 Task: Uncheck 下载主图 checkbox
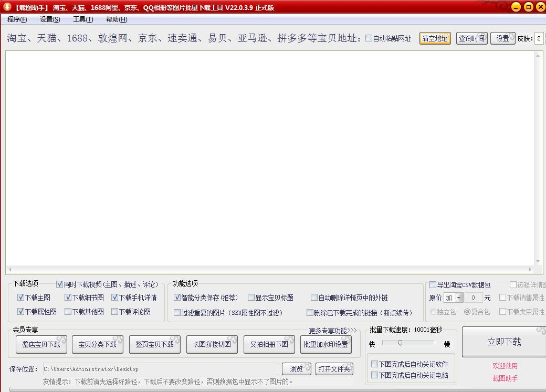(x=20, y=298)
